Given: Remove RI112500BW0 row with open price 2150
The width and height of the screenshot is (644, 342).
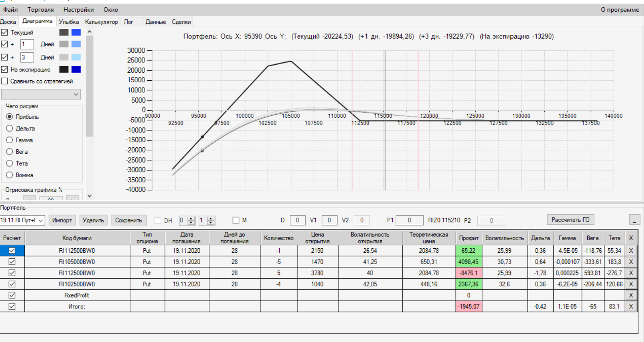Looking at the screenshot, I should click(x=631, y=251).
